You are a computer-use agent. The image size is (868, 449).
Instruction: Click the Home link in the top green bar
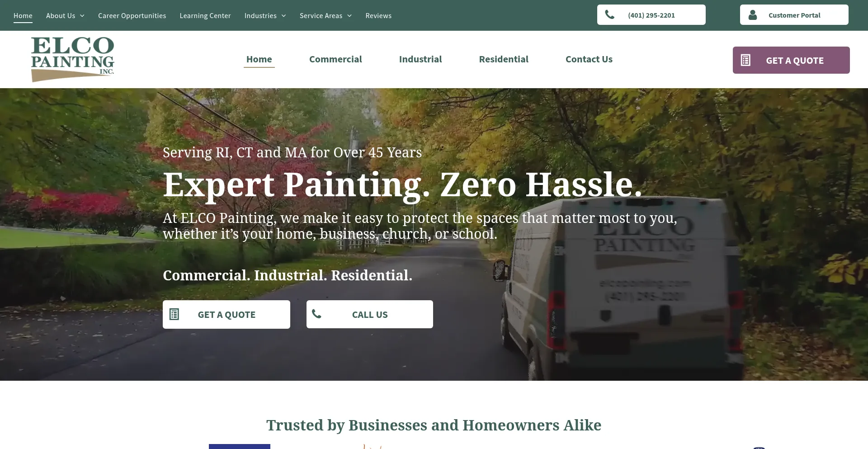(23, 16)
